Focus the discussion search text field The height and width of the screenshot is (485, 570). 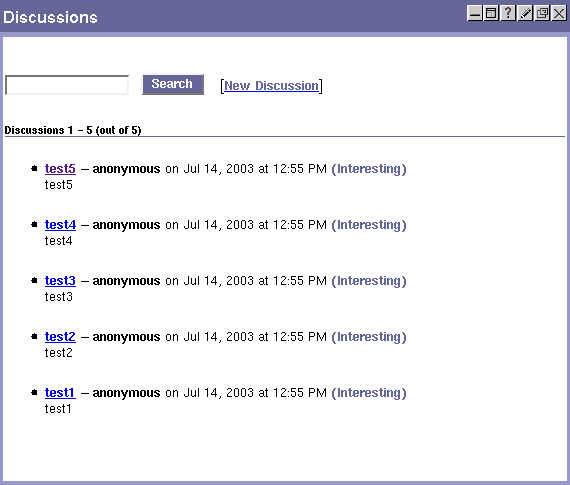(67, 85)
